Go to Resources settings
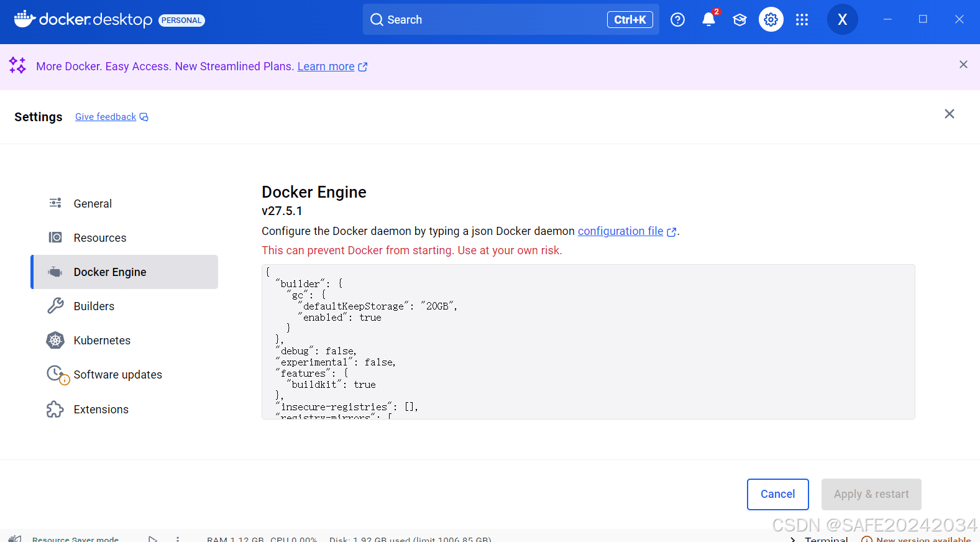 pyautogui.click(x=99, y=238)
